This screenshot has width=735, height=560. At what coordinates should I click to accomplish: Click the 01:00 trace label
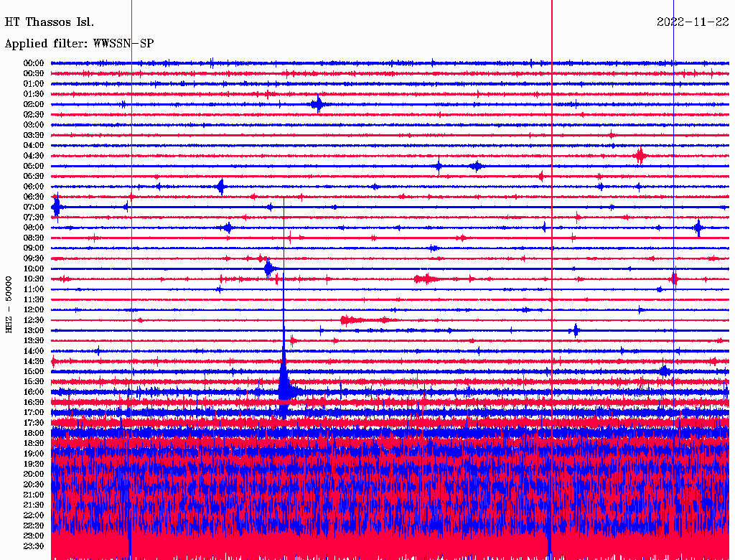34,83
